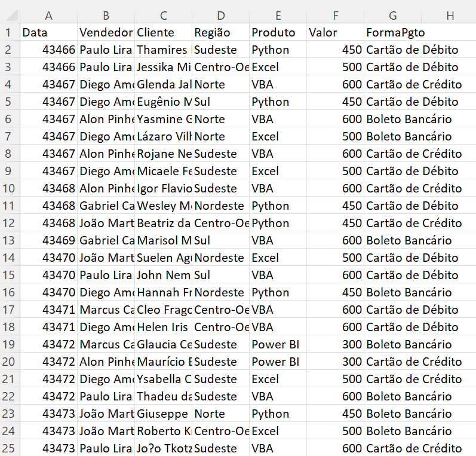This screenshot has width=476, height=456.
Task: Select cell with client Beatriz da
Action: (163, 223)
